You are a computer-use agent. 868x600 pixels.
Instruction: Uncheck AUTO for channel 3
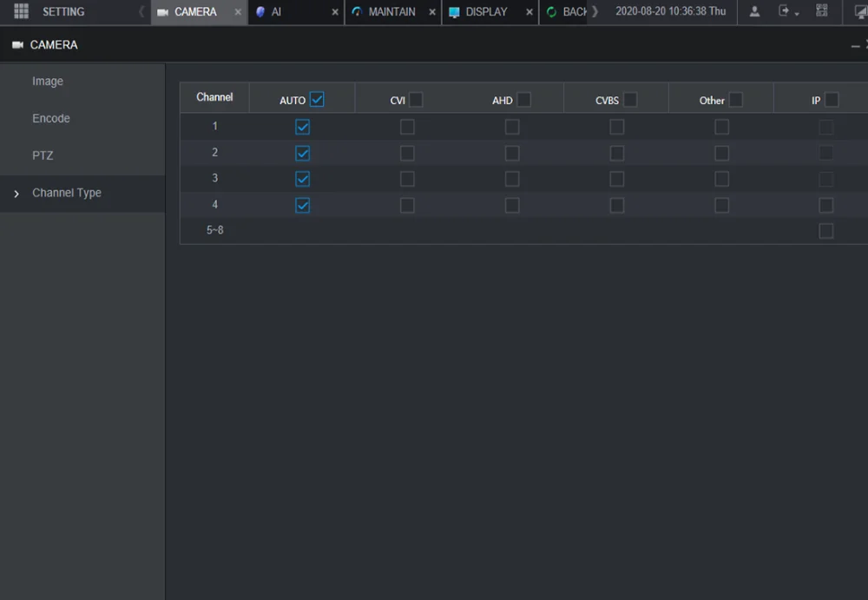click(302, 179)
